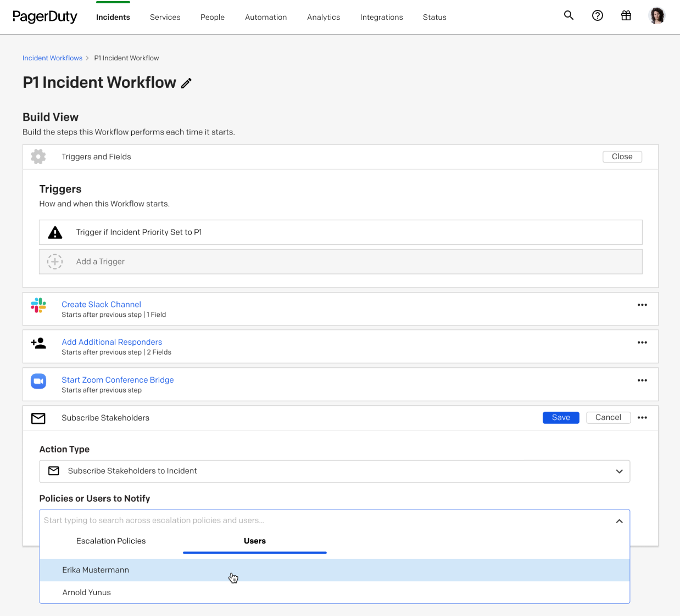
Task: Open more options for Start Zoom Conference Bridge
Action: 642,380
